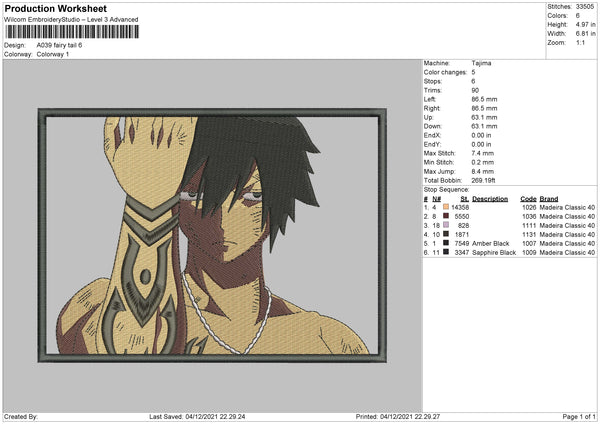The height and width of the screenshot is (424, 600).
Task: Click the Machine value 'Tajima'
Action: (x=481, y=63)
